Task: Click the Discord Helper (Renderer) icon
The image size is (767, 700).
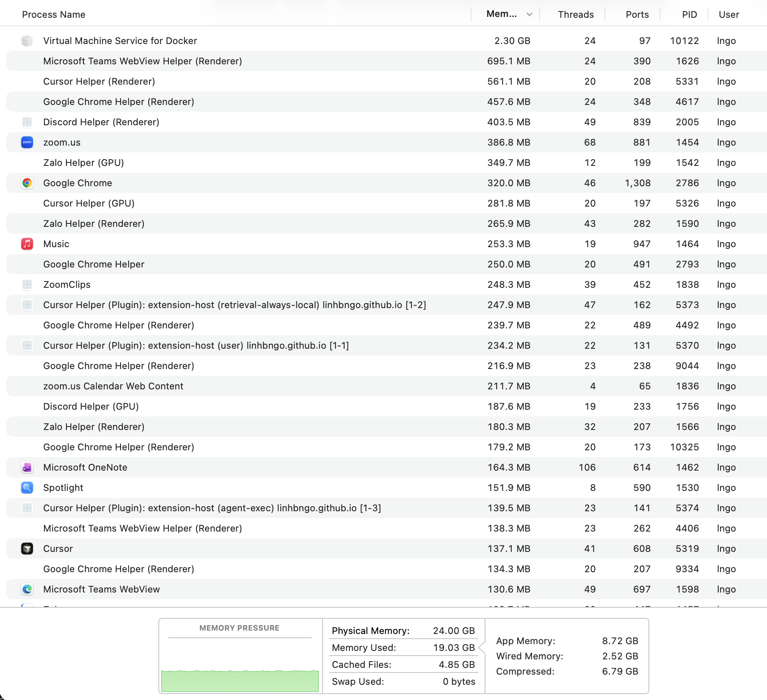Action: coord(27,122)
